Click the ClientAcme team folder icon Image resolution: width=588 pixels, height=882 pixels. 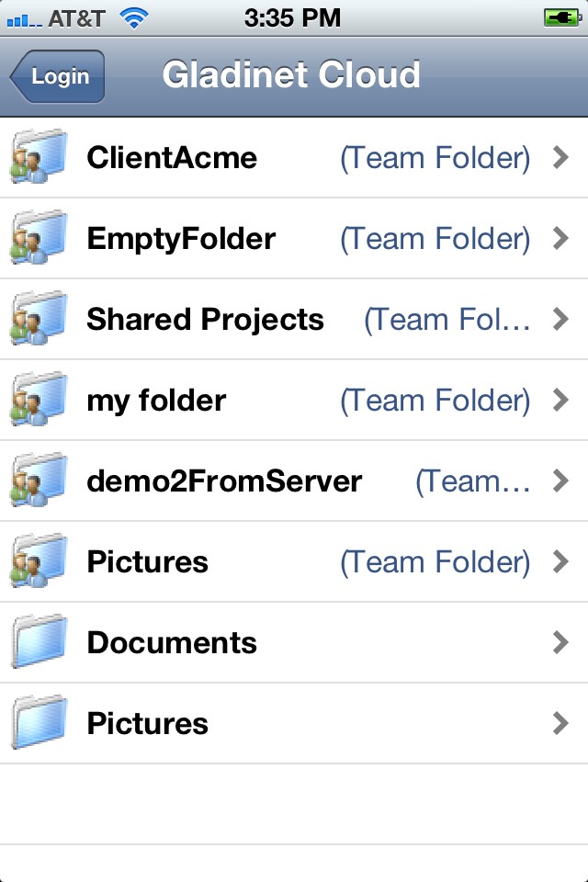click(x=40, y=158)
